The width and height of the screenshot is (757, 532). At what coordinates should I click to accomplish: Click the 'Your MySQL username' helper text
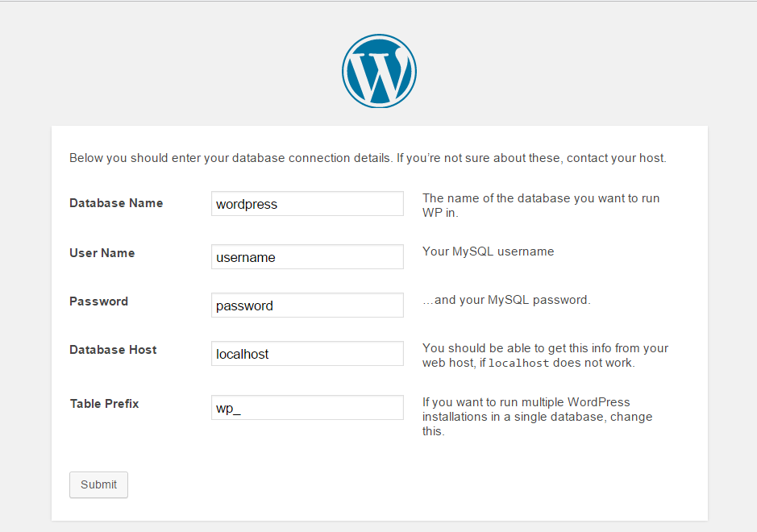488,251
